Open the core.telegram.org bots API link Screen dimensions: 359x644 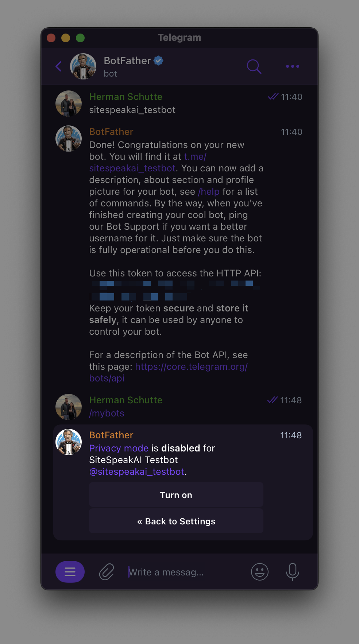tap(191, 366)
